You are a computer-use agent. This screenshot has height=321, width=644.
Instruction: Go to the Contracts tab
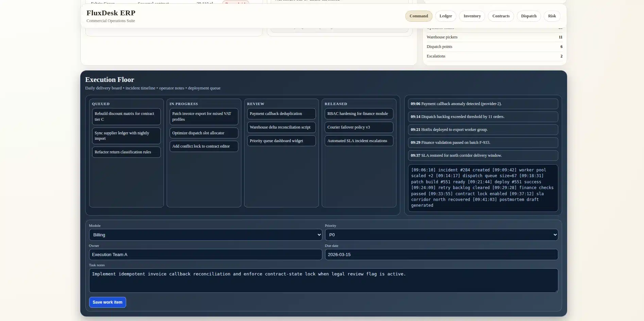click(501, 16)
